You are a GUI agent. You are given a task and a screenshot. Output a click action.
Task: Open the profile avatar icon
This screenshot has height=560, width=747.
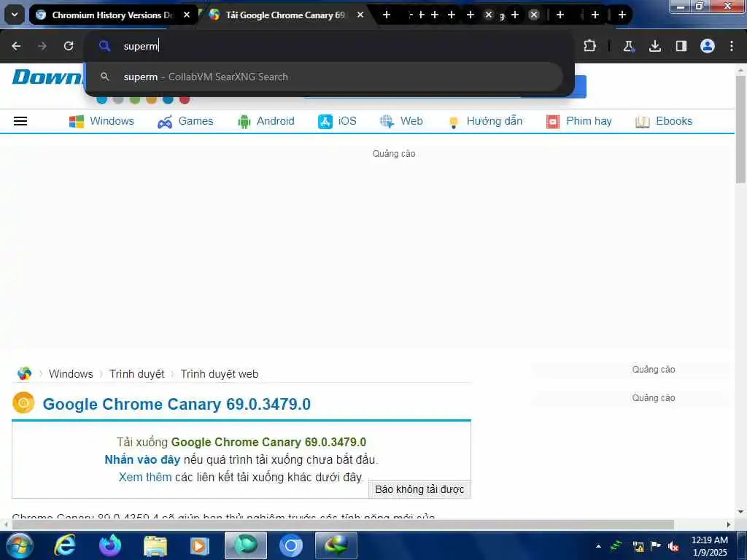click(x=708, y=46)
